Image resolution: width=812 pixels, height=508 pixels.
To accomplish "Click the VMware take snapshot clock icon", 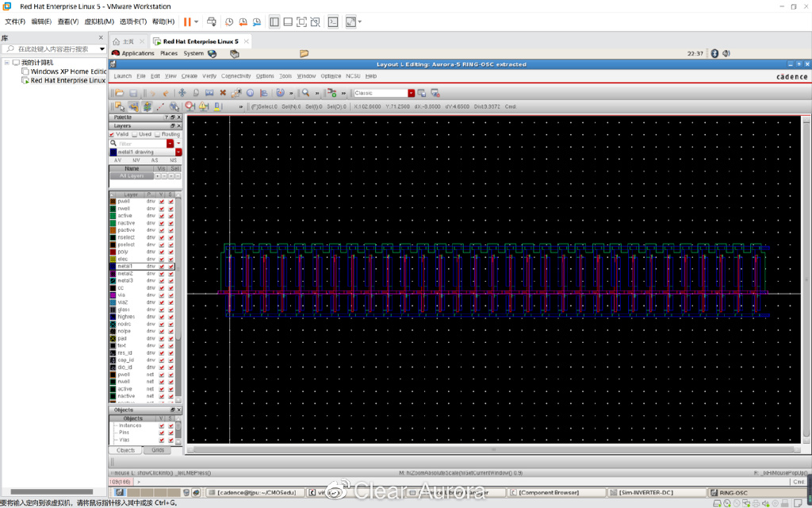I will [x=229, y=21].
